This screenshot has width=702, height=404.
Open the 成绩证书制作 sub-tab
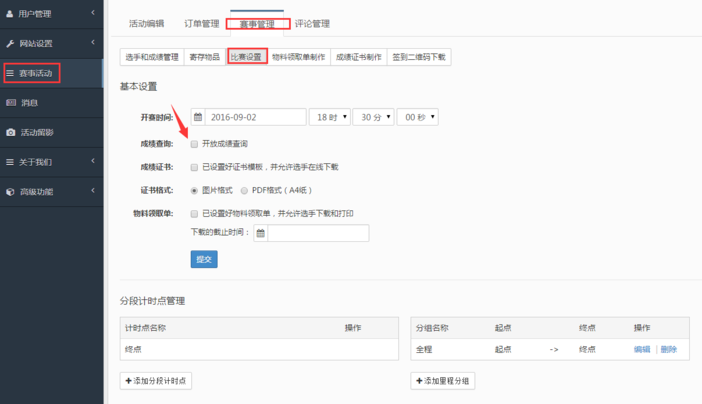click(x=357, y=57)
